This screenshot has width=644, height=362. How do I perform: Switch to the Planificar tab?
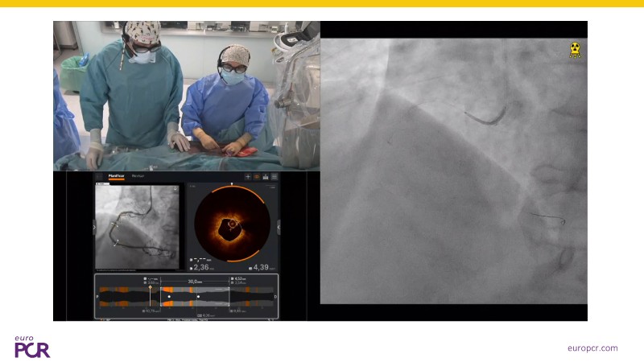click(117, 175)
